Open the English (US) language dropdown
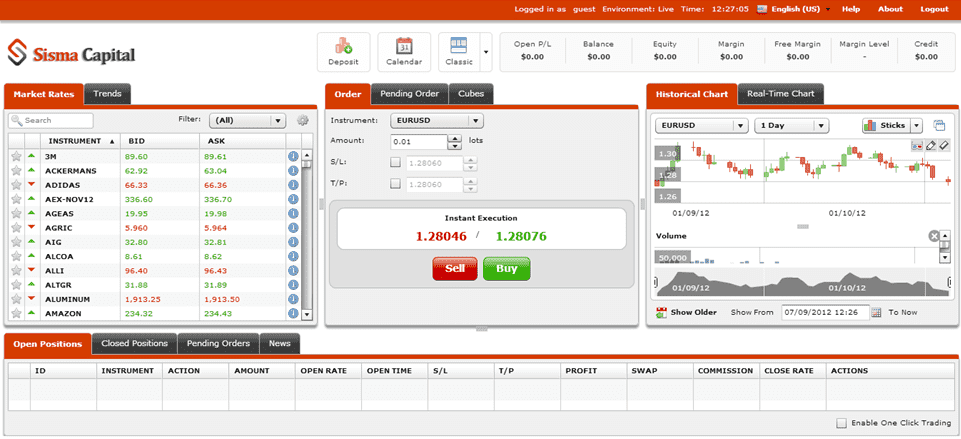Image resolution: width=961 pixels, height=439 pixels. 794,9
